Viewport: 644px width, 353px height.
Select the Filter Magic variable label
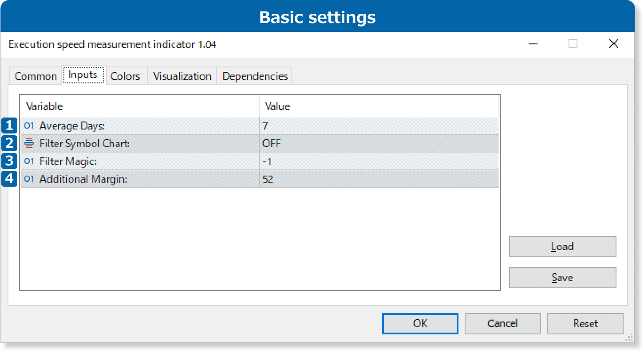pos(68,161)
